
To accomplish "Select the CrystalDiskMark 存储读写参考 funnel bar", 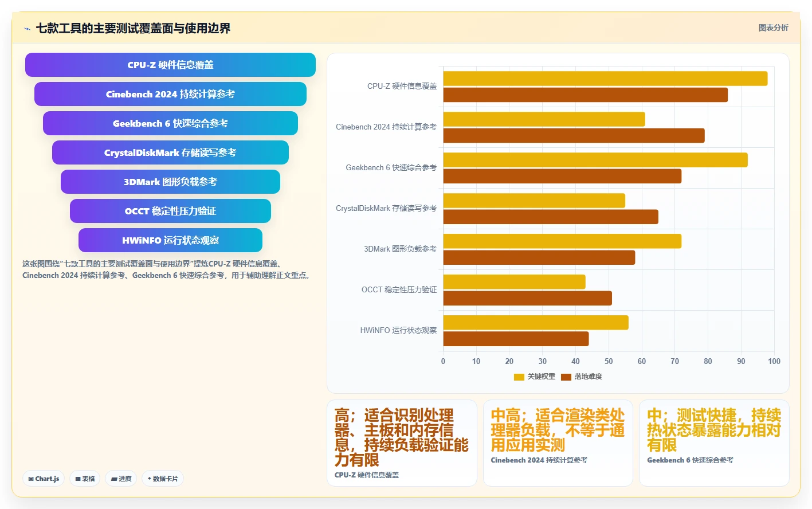I will point(170,152).
